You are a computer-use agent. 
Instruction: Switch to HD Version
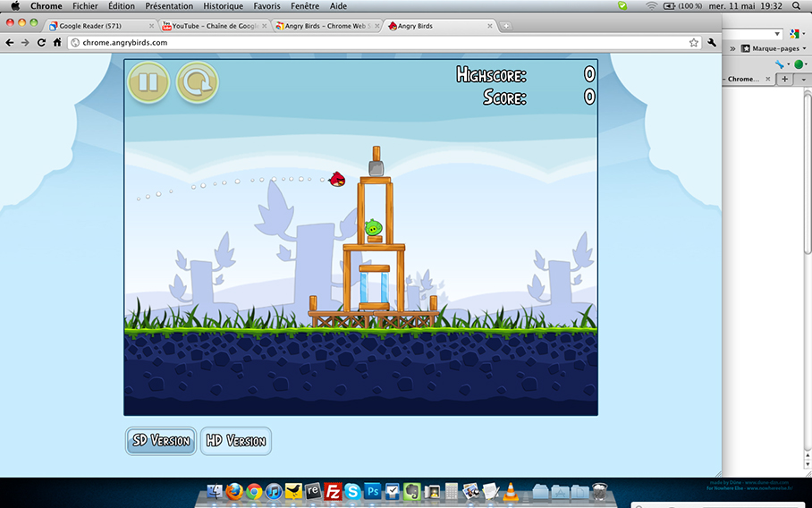click(x=235, y=441)
